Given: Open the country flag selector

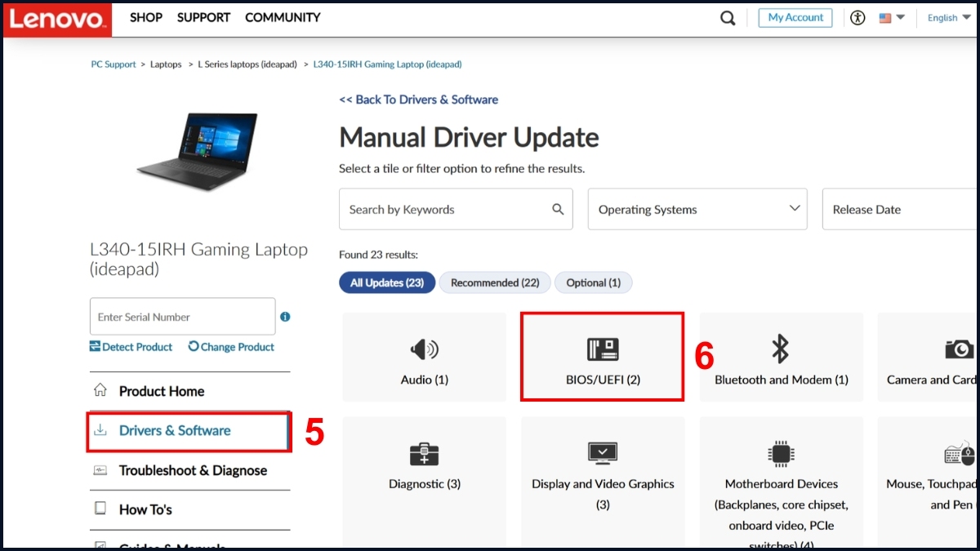Looking at the screenshot, I should pyautogui.click(x=891, y=18).
